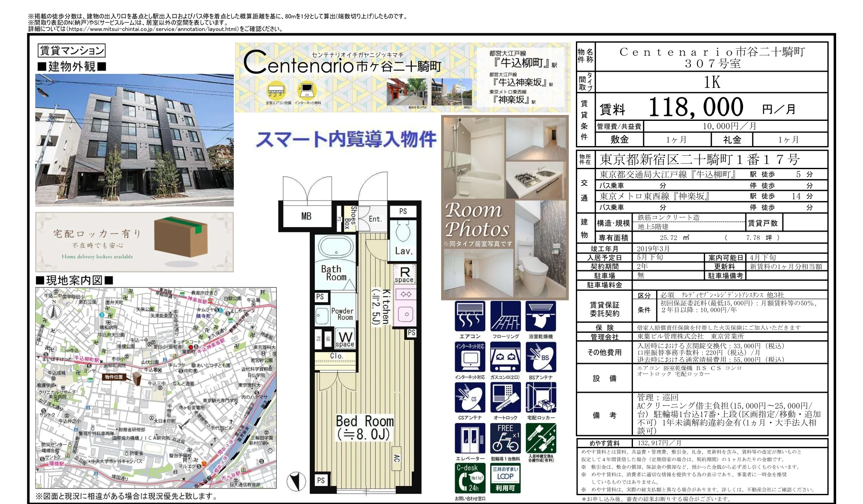Click the ガスコンロ(2口) gas stove icon
This screenshot has width=863, height=504.
[505, 357]
